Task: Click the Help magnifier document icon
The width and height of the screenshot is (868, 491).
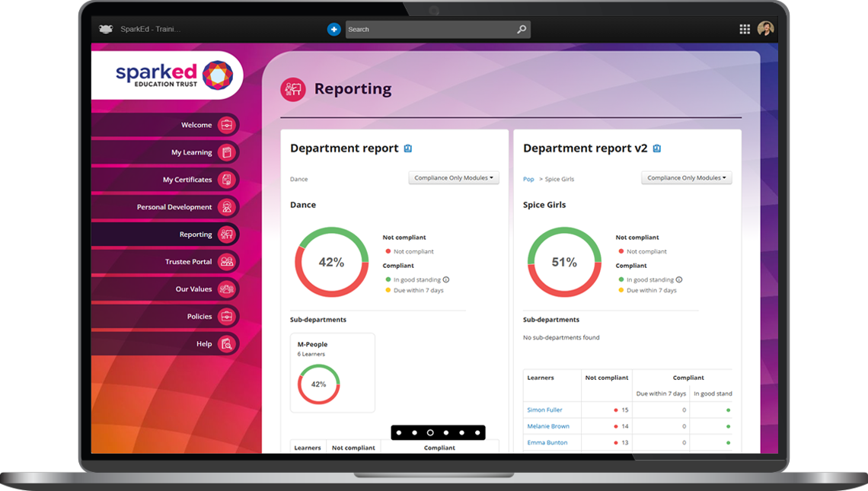Action: [x=227, y=344]
